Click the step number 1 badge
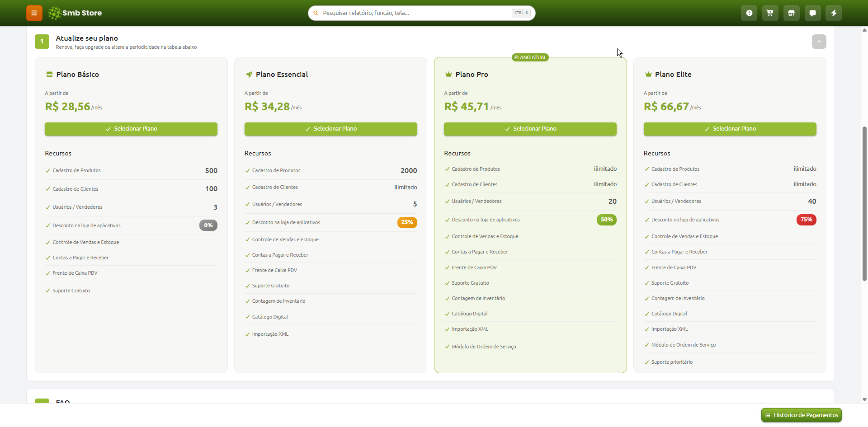 42,42
